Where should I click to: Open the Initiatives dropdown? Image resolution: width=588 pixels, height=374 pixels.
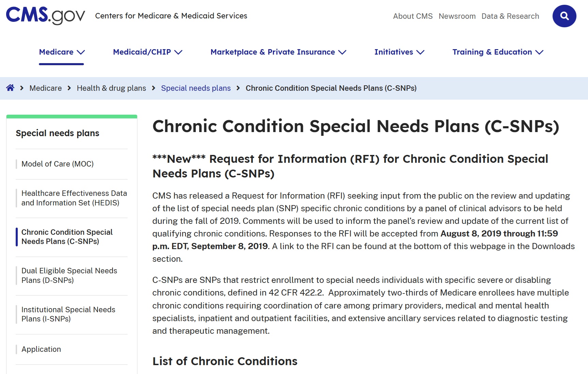(x=399, y=52)
